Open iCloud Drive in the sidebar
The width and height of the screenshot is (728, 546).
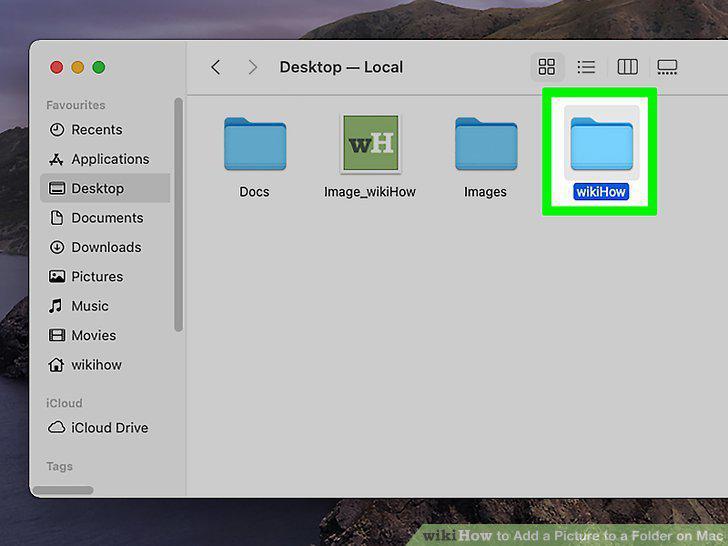(105, 428)
